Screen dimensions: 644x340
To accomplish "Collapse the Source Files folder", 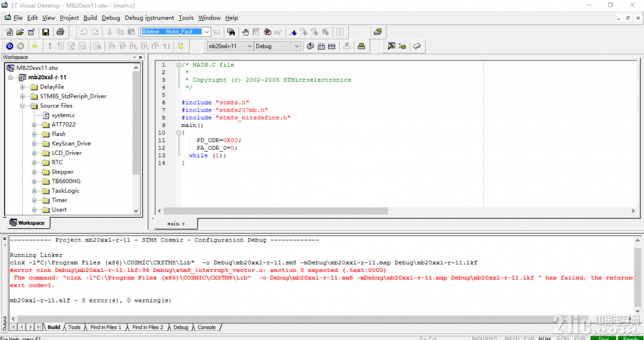I will [23, 106].
